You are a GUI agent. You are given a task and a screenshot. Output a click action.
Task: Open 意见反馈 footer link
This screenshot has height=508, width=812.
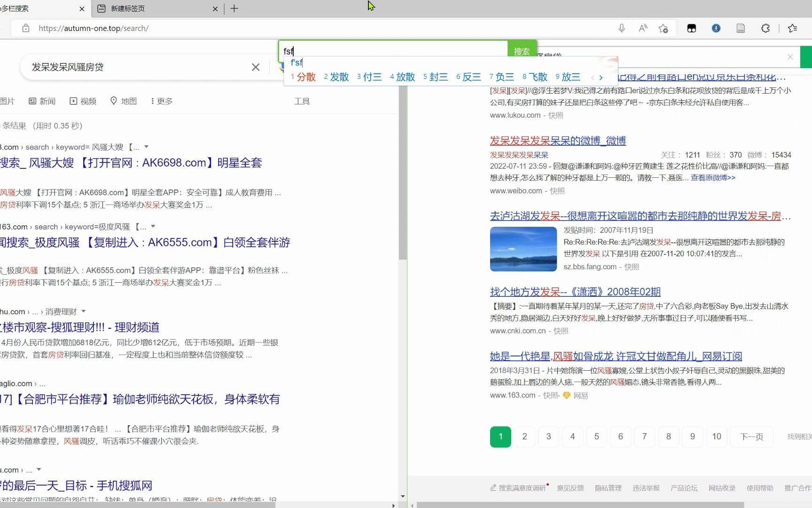tap(570, 488)
